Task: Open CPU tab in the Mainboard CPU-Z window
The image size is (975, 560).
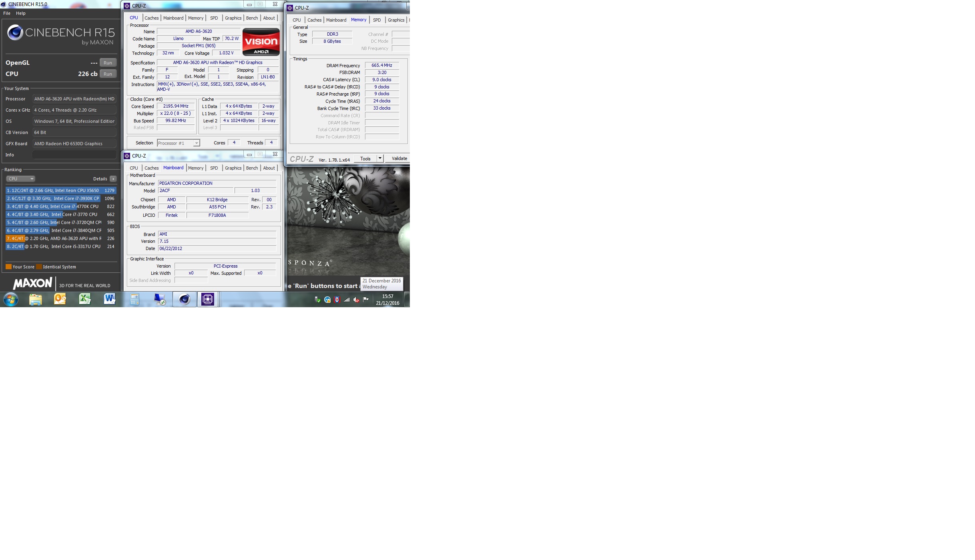Action: pyautogui.click(x=134, y=168)
